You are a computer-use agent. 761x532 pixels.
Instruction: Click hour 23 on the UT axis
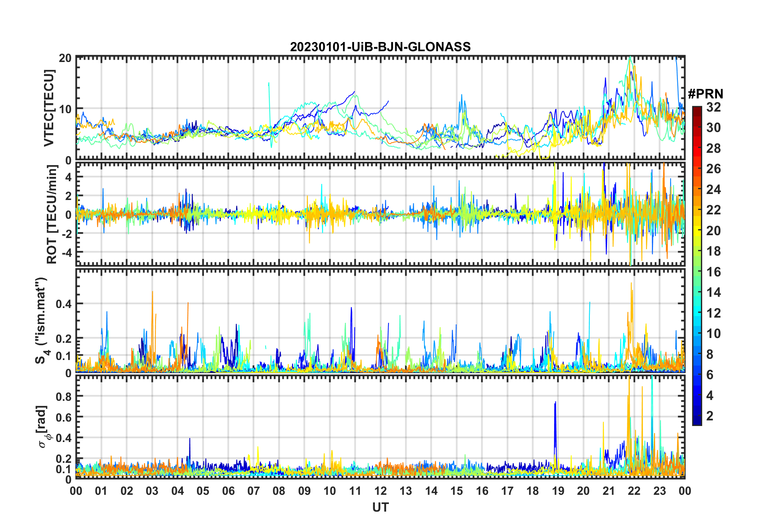pyautogui.click(x=660, y=491)
